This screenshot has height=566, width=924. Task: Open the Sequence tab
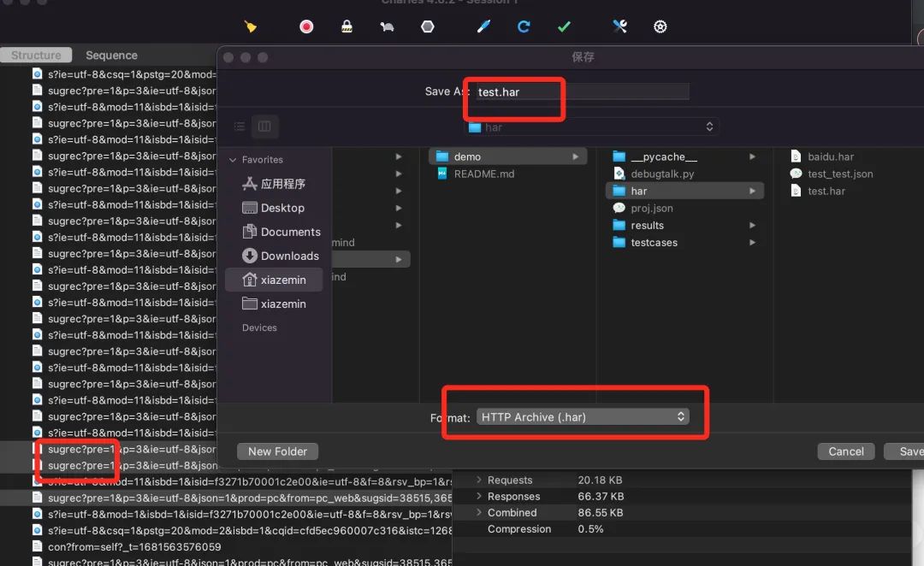click(x=111, y=55)
